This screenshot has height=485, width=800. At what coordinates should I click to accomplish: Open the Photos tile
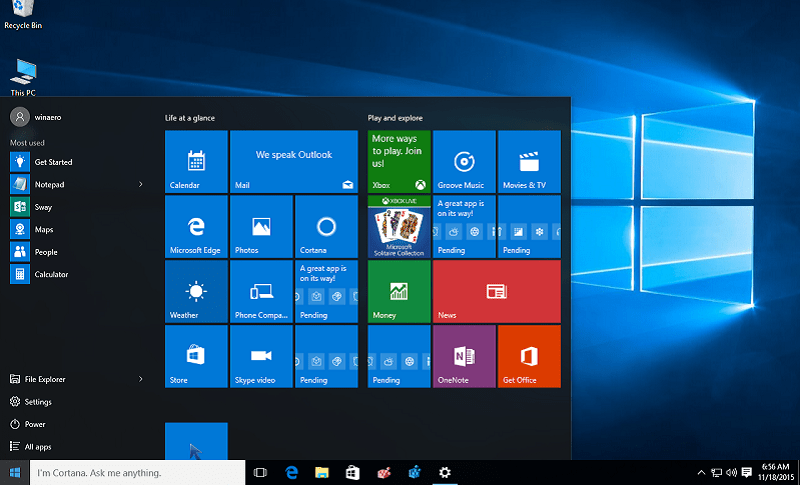click(261, 226)
